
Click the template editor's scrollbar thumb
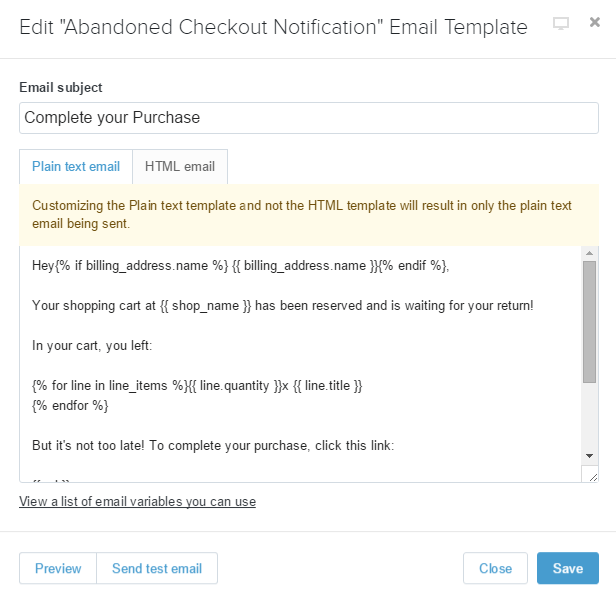coord(590,320)
